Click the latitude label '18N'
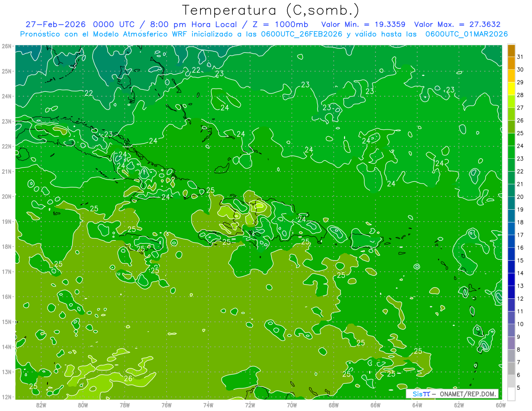The width and height of the screenshot is (532, 411). pos(7,247)
